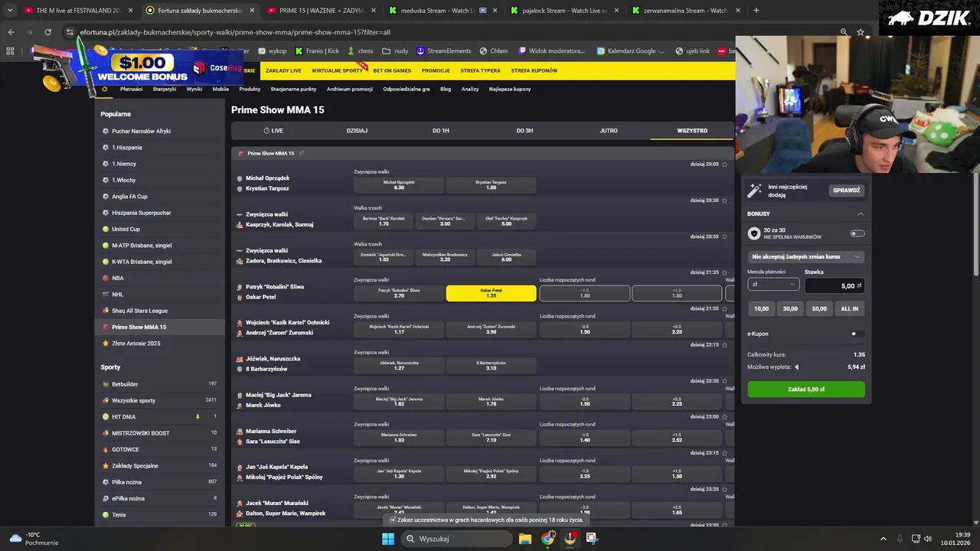Toggle the 30 za 30 bonus switch
The image size is (980, 551).
click(x=857, y=233)
